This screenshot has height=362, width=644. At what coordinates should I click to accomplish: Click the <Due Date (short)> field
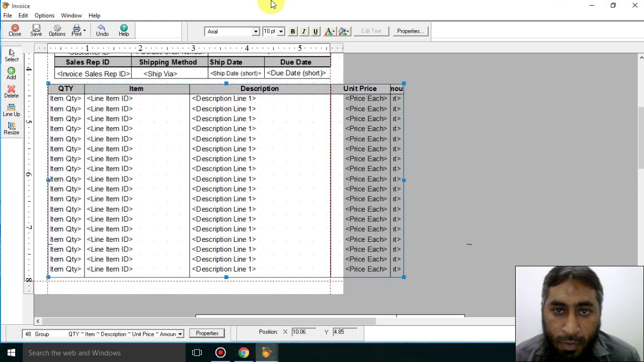[296, 73]
